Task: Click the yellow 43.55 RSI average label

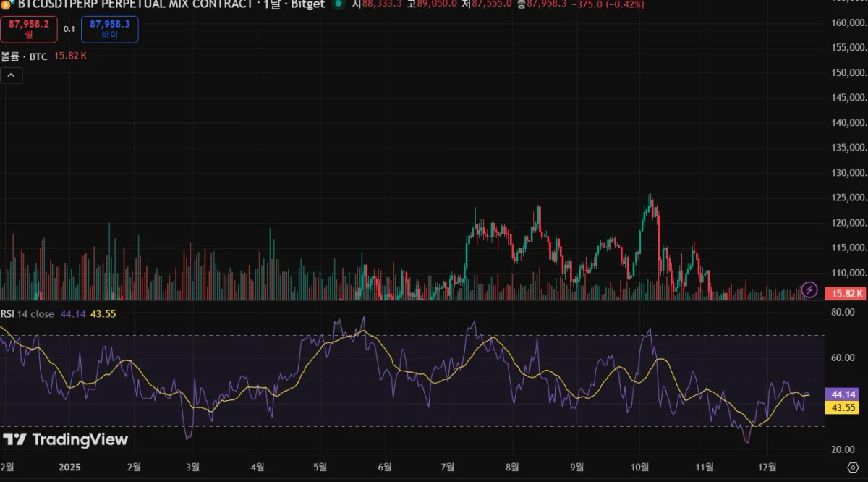Action: point(844,407)
